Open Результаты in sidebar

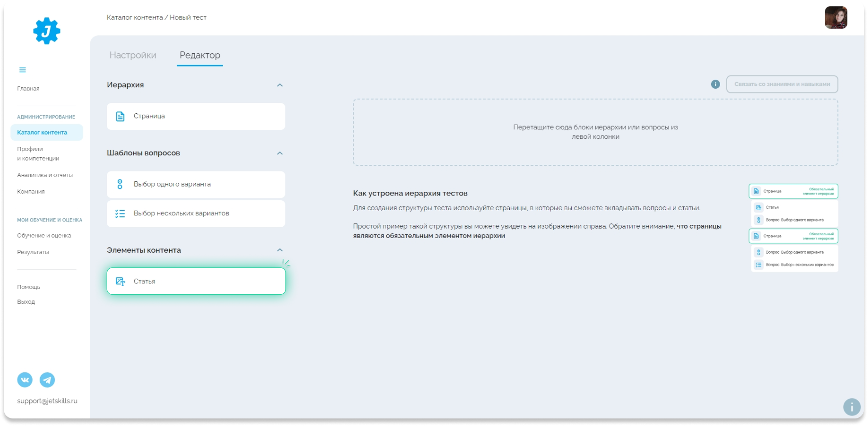coord(33,252)
